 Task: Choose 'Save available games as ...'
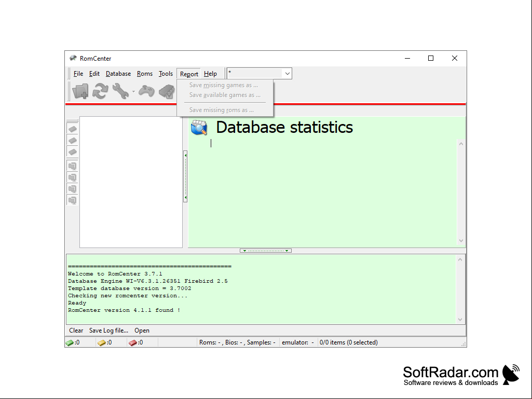pyautogui.click(x=225, y=95)
